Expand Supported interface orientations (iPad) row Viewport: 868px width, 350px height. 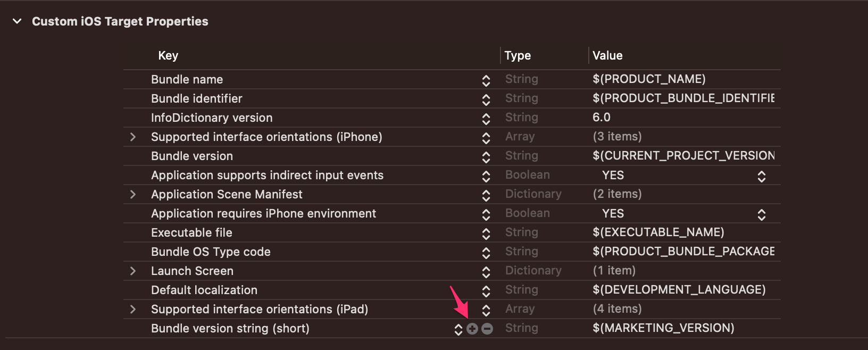tap(133, 310)
